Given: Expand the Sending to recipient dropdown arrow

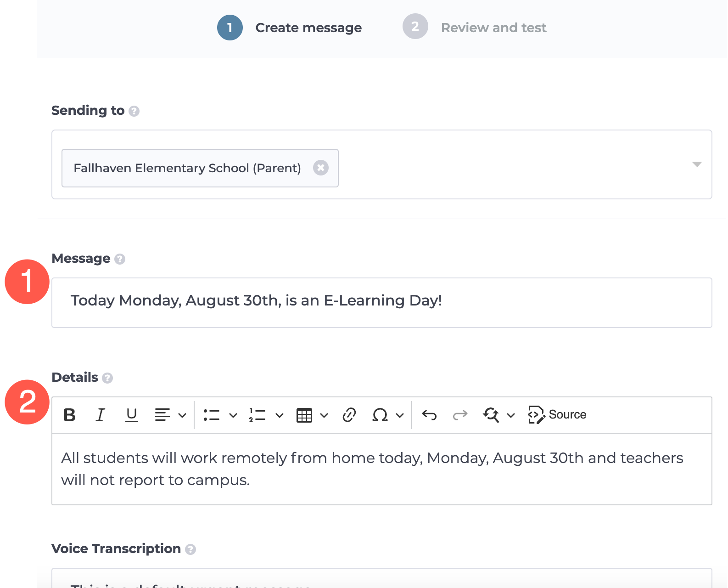Looking at the screenshot, I should click(x=696, y=164).
